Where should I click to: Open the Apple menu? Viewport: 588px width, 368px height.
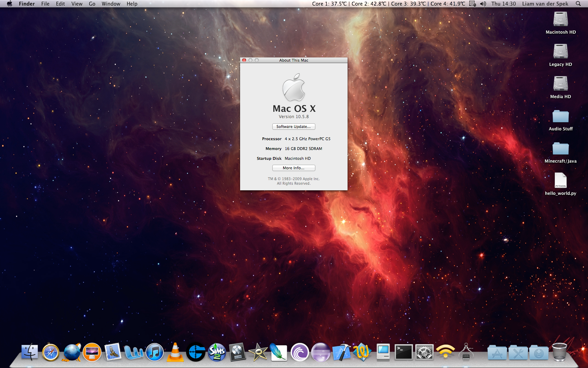[9, 4]
